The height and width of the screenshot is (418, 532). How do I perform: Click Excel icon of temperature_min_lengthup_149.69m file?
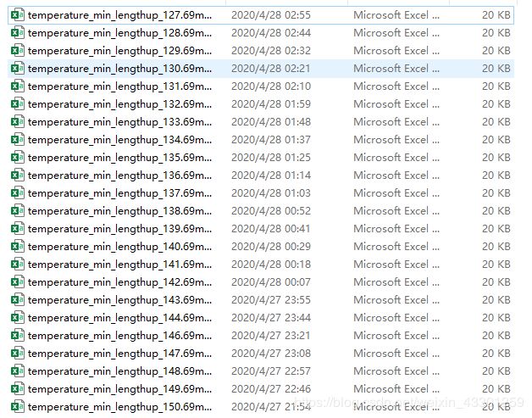coord(17,389)
